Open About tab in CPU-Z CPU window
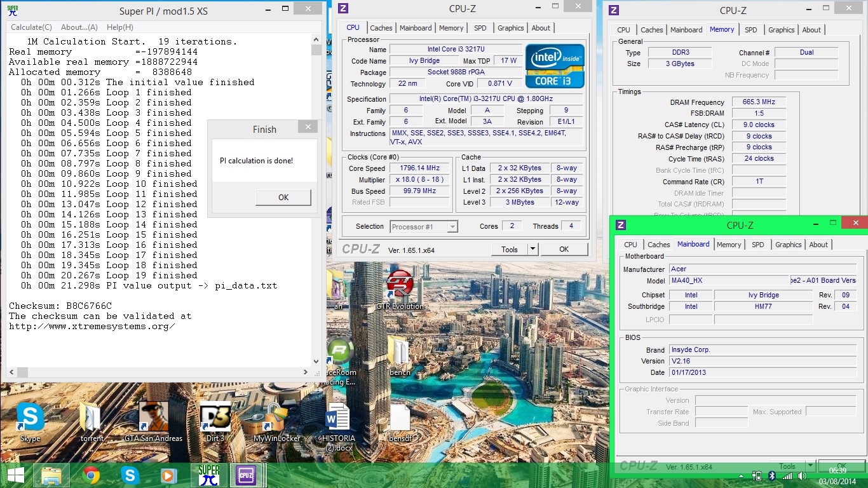The height and width of the screenshot is (488, 868). [541, 28]
